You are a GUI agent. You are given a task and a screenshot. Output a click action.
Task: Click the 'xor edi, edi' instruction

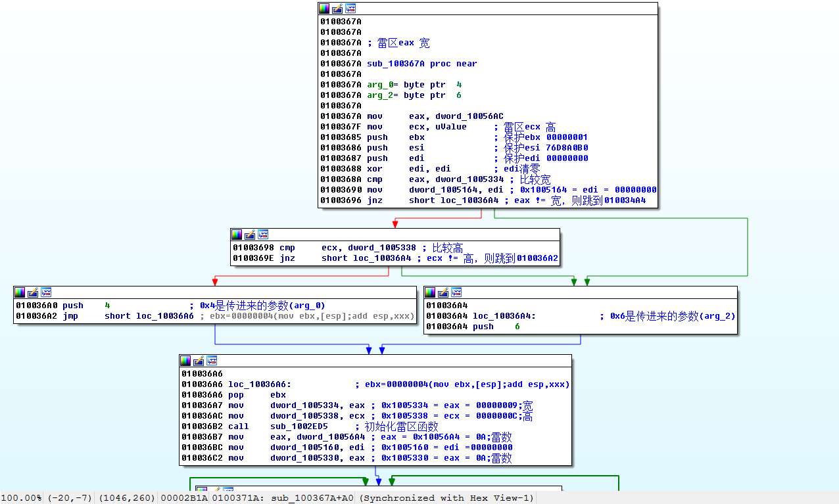pyautogui.click(x=409, y=169)
